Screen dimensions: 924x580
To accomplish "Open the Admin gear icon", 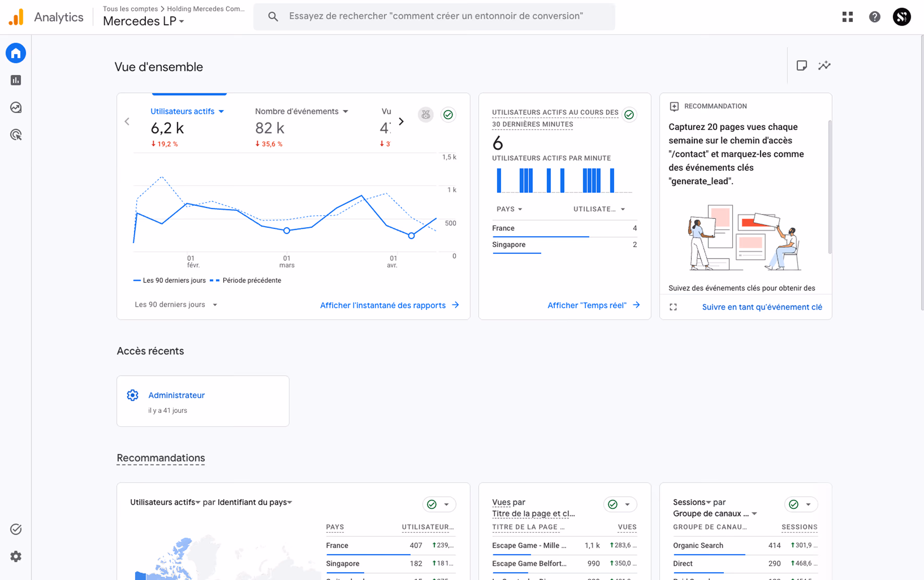I will [x=16, y=556].
